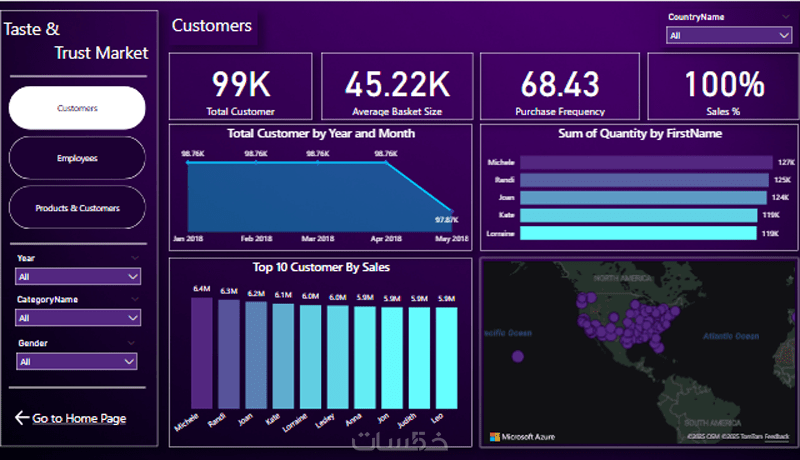This screenshot has width=800, height=460.
Task: Click the isolated Pacific Ocean map bubble
Action: pyautogui.click(x=518, y=356)
